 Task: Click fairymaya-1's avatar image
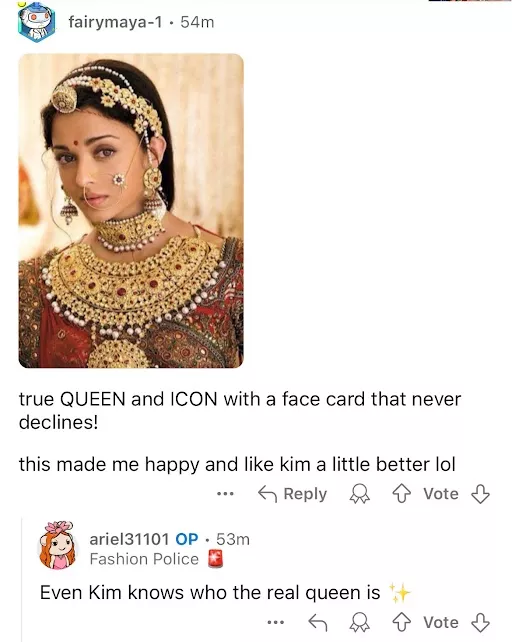(x=36, y=22)
